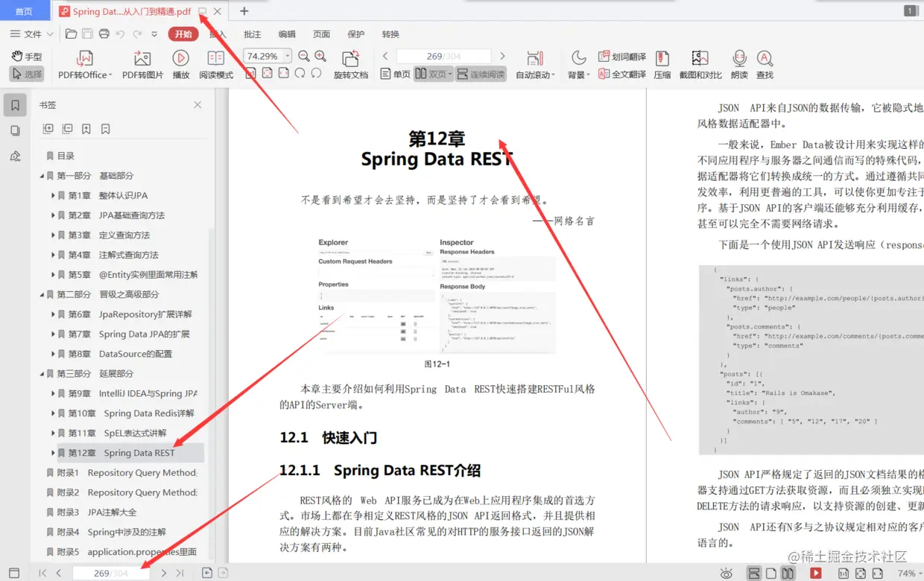Click the expand all bookmarks icon
The image size is (924, 581).
tap(48, 129)
